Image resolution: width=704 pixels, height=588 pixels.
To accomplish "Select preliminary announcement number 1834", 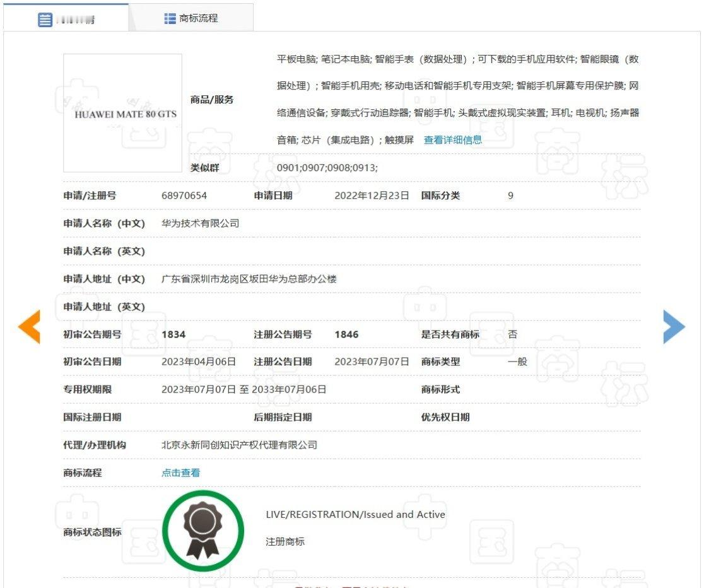I will [173, 334].
